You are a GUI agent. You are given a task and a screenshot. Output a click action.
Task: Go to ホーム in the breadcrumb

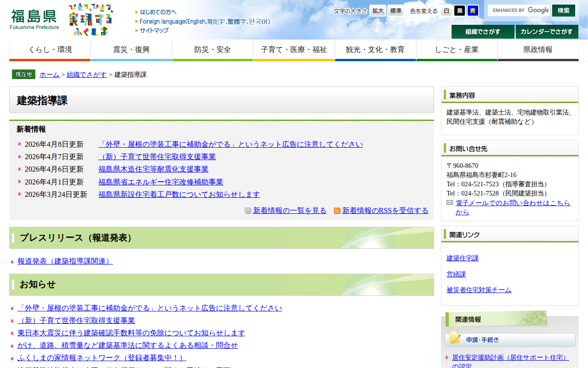50,75
